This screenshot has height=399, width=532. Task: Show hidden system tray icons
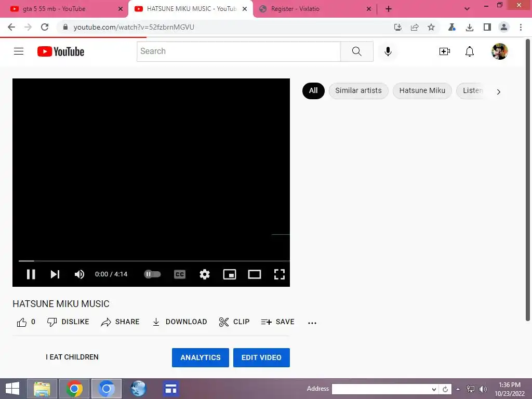coord(458,389)
